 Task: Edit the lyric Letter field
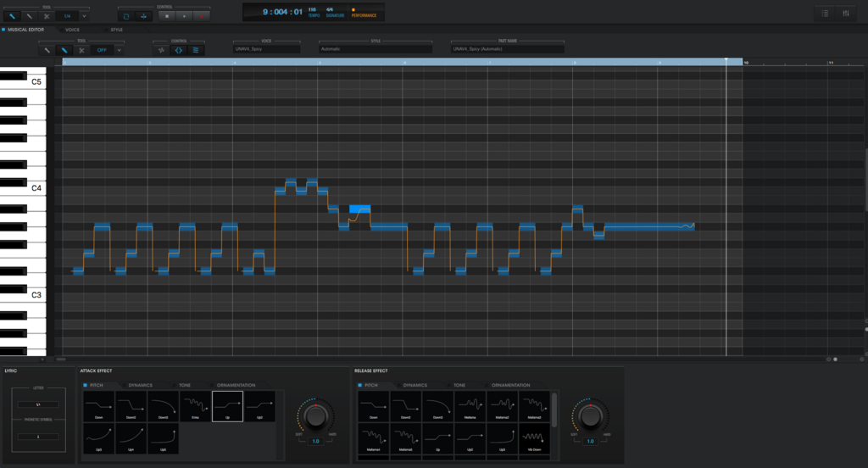(x=38, y=404)
